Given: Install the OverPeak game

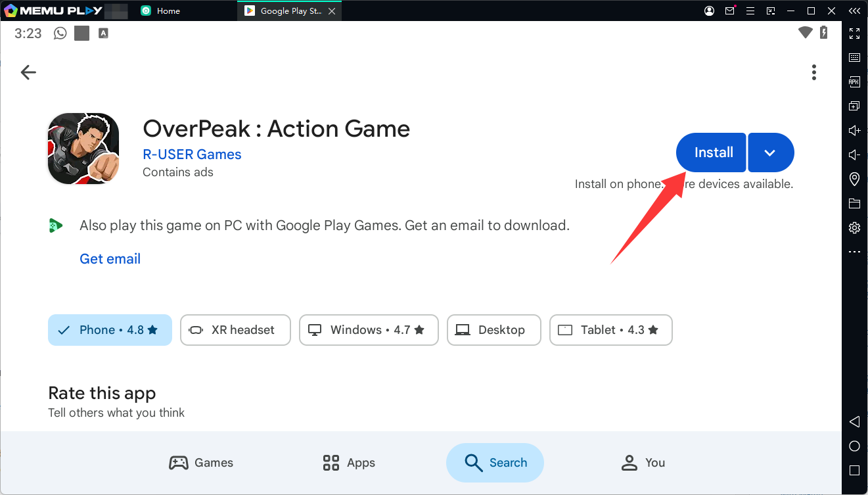Looking at the screenshot, I should pos(711,153).
